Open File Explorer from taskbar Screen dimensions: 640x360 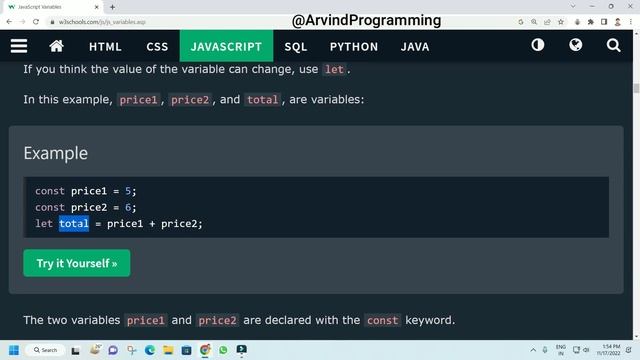tap(168, 350)
